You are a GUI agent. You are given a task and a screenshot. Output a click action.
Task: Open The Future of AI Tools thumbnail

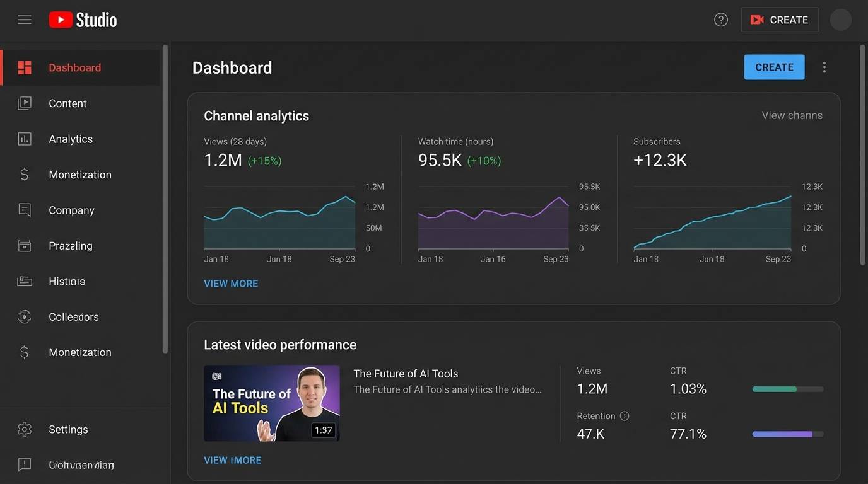click(x=271, y=403)
